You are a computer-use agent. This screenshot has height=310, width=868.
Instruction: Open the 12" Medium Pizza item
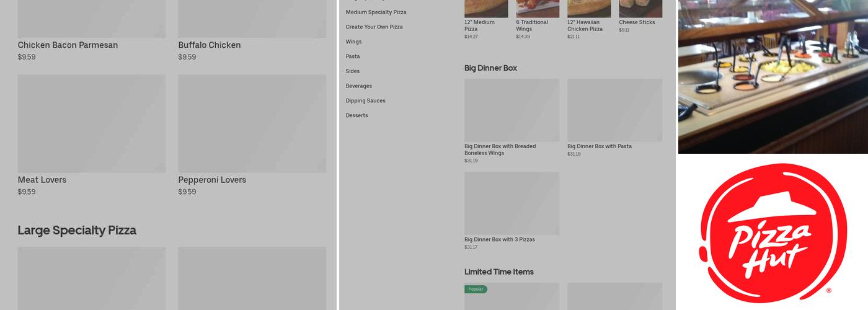click(480, 25)
